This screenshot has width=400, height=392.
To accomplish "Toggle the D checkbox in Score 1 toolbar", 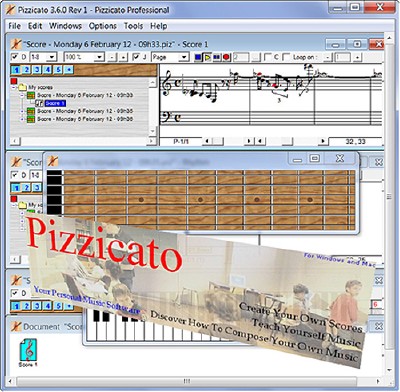I will (15, 57).
